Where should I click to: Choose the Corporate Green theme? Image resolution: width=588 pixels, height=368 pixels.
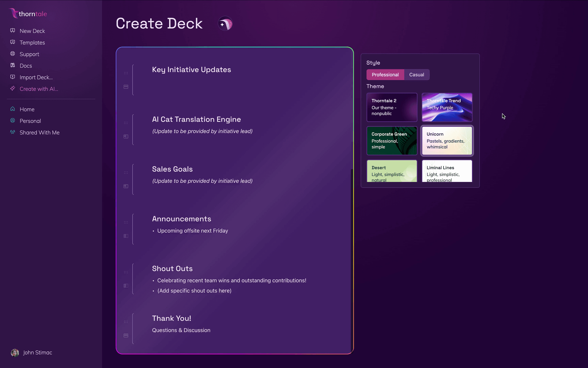(392, 140)
